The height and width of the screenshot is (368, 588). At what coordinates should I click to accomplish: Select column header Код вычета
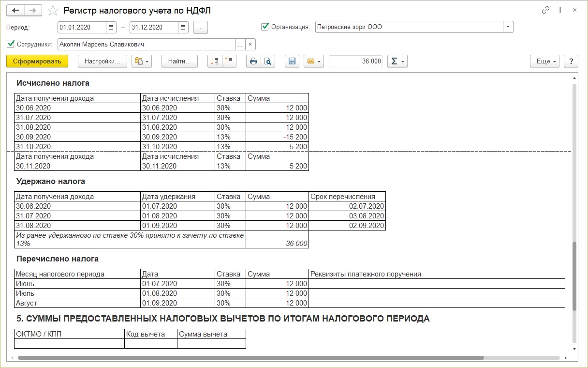pyautogui.click(x=151, y=334)
